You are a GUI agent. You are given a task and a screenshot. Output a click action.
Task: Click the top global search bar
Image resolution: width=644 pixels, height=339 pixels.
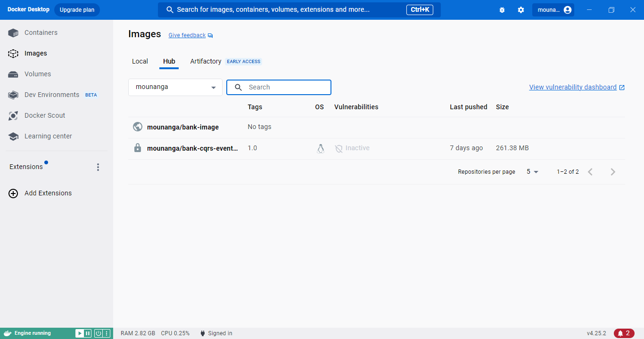pos(299,10)
